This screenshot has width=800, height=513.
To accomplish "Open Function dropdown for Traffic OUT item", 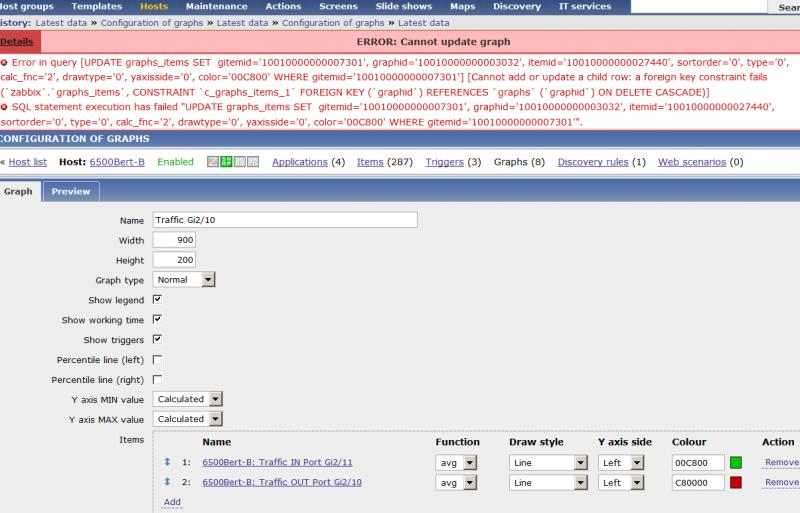I will click(456, 483).
